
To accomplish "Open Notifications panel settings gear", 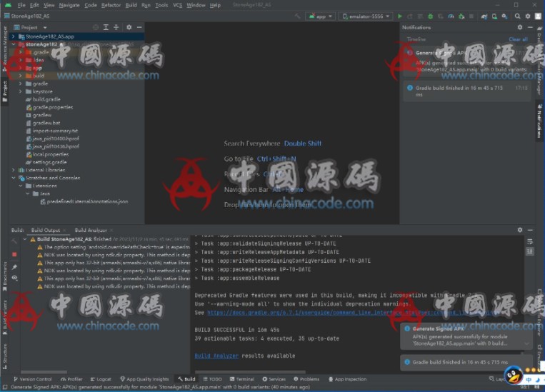I will (x=520, y=27).
